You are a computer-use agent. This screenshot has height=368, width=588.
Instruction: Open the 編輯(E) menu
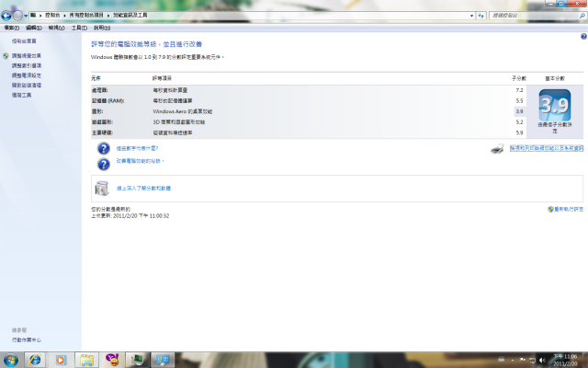tap(34, 28)
